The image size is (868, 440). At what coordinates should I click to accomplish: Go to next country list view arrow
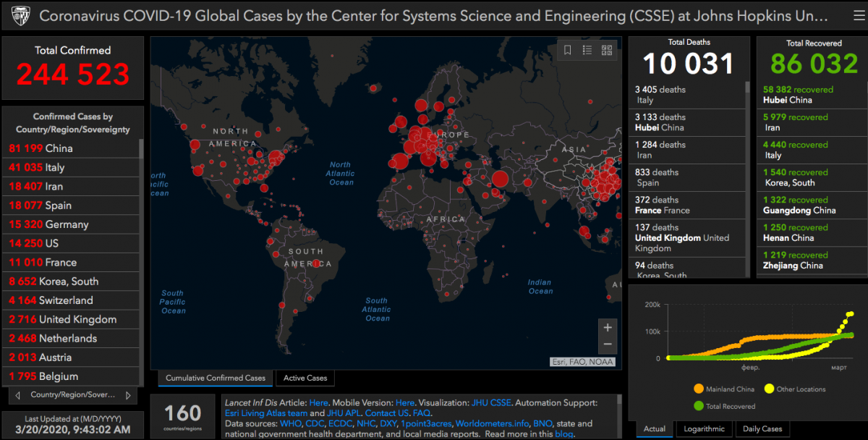click(x=129, y=396)
